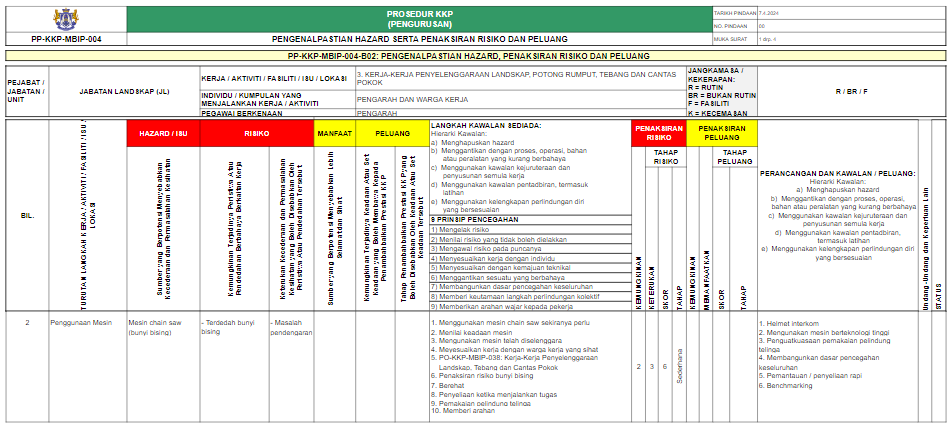Select the revision number value '00'
The height and width of the screenshot is (427, 952).
click(x=762, y=26)
